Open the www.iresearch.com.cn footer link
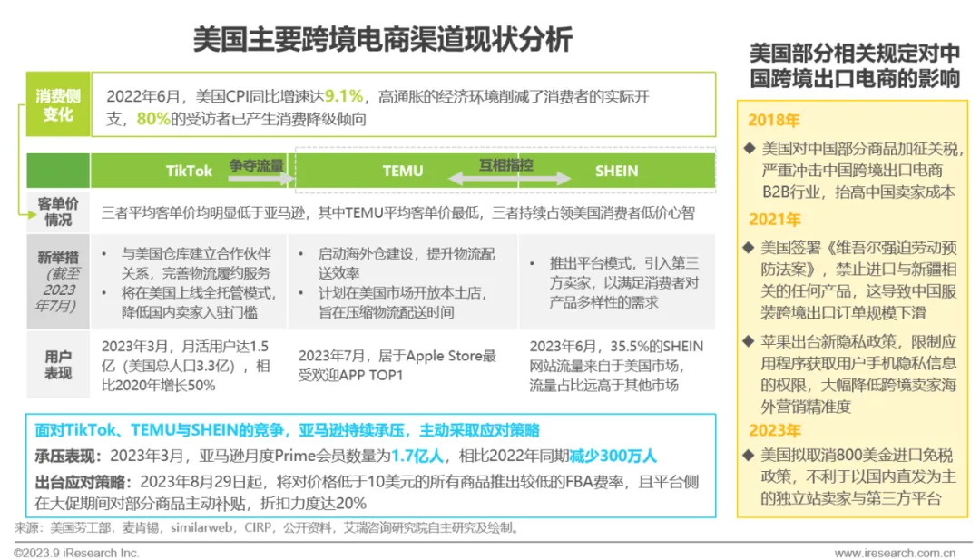Screen dimensions: 980x560 (895, 553)
